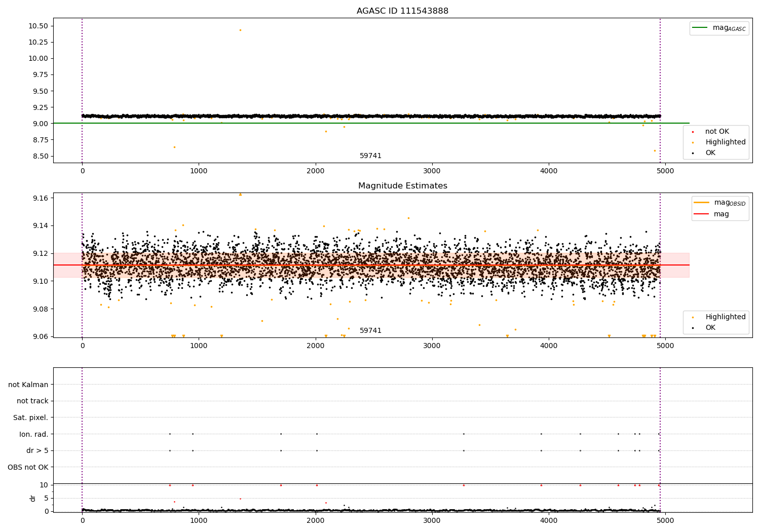
Task: Click the '10.00' y-axis tick label
Action: click(x=38, y=58)
